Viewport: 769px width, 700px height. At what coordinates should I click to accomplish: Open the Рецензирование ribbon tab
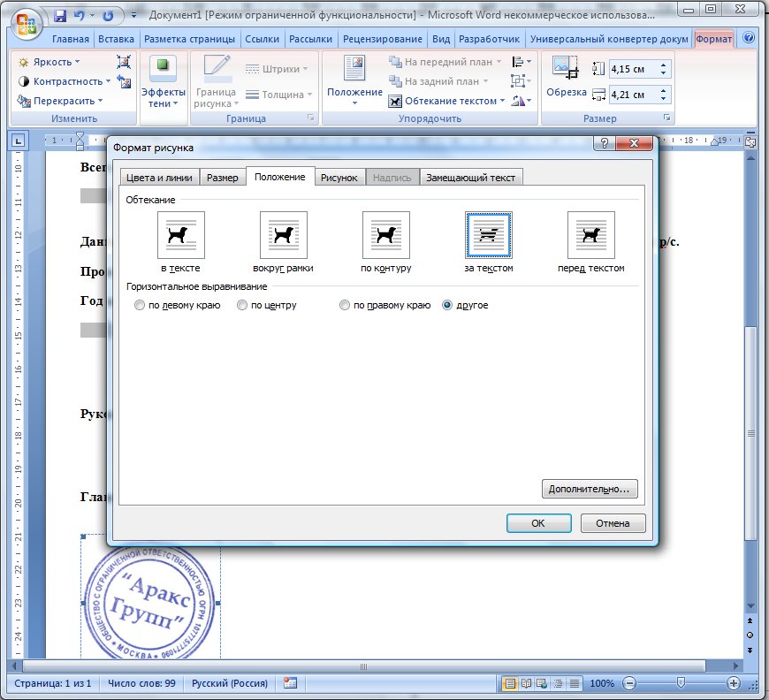383,39
